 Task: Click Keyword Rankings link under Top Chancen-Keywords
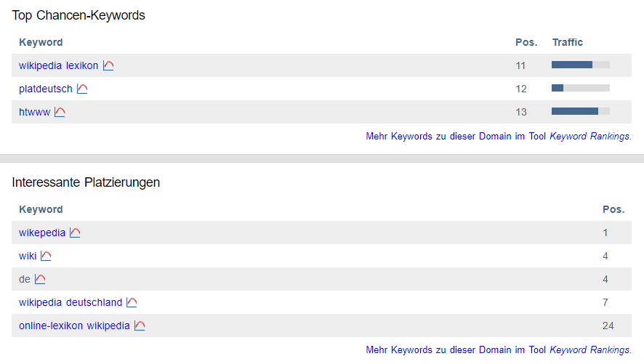590,137
